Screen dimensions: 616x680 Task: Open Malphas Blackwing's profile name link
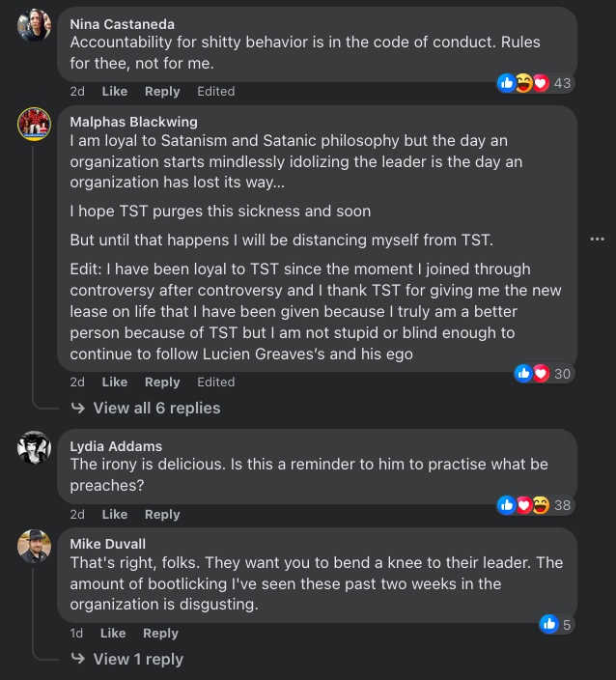coord(133,122)
